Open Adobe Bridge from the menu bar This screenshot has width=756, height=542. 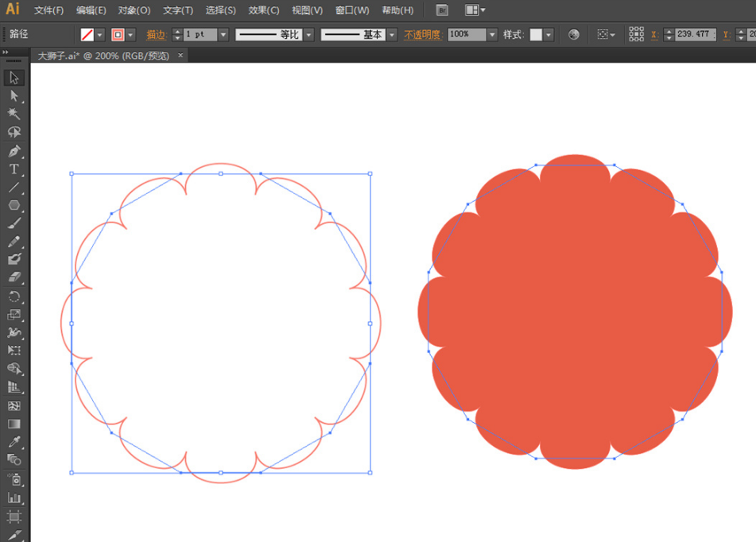443,10
